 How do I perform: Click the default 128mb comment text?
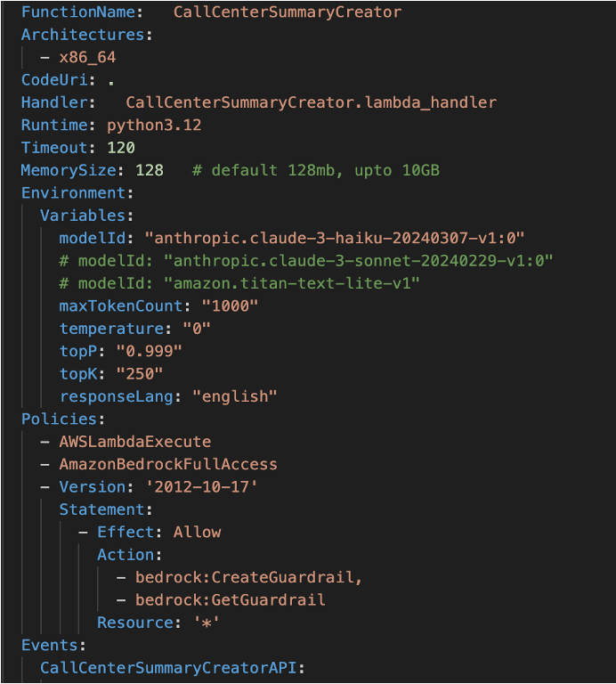(316, 170)
